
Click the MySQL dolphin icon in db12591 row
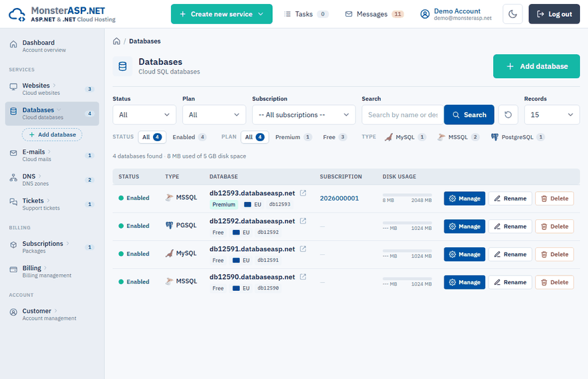click(x=170, y=253)
